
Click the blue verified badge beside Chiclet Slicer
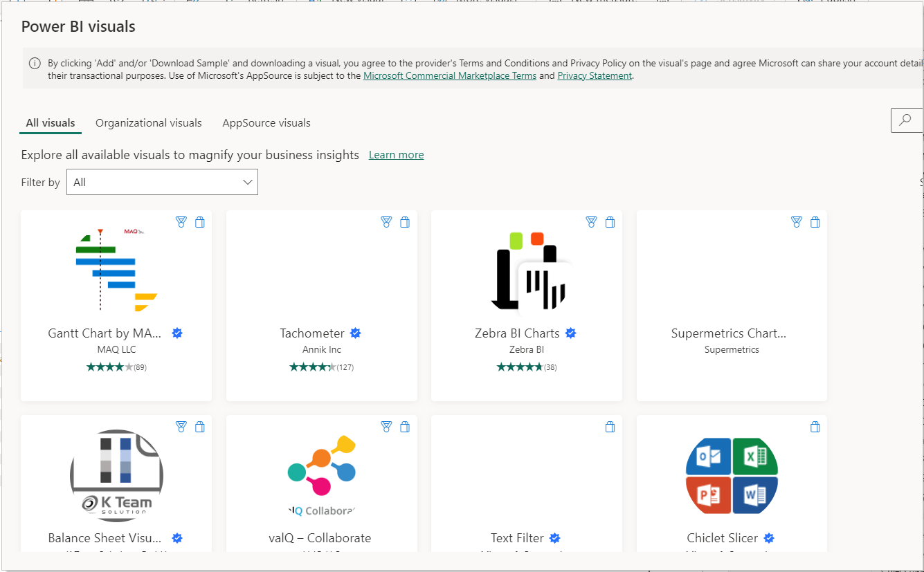(769, 538)
